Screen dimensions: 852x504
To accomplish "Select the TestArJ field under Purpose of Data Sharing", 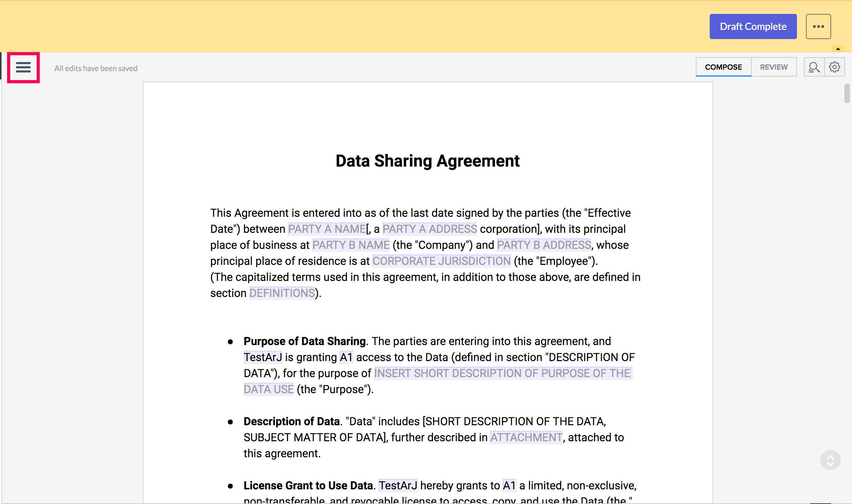I will click(263, 357).
